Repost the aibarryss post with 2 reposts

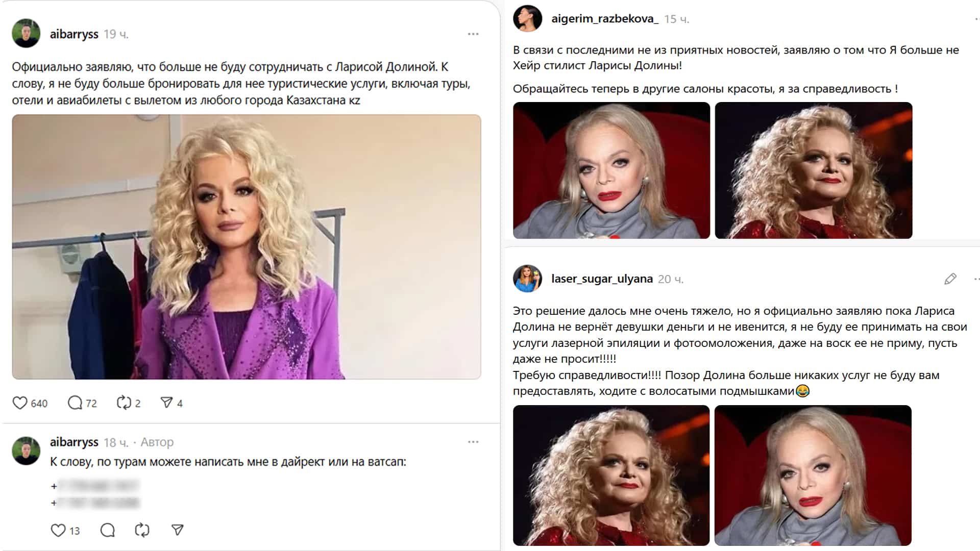(x=124, y=403)
